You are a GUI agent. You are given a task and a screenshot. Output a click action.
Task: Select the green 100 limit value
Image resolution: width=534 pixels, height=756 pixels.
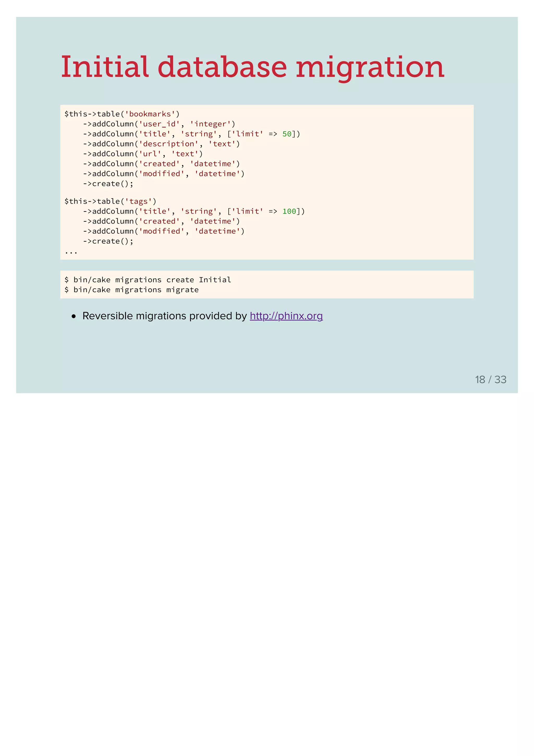click(x=289, y=211)
